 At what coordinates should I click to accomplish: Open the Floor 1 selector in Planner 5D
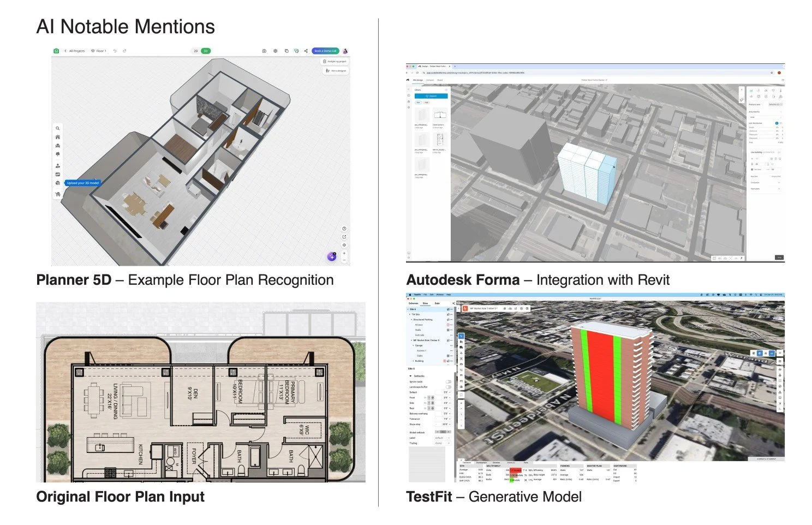click(99, 51)
